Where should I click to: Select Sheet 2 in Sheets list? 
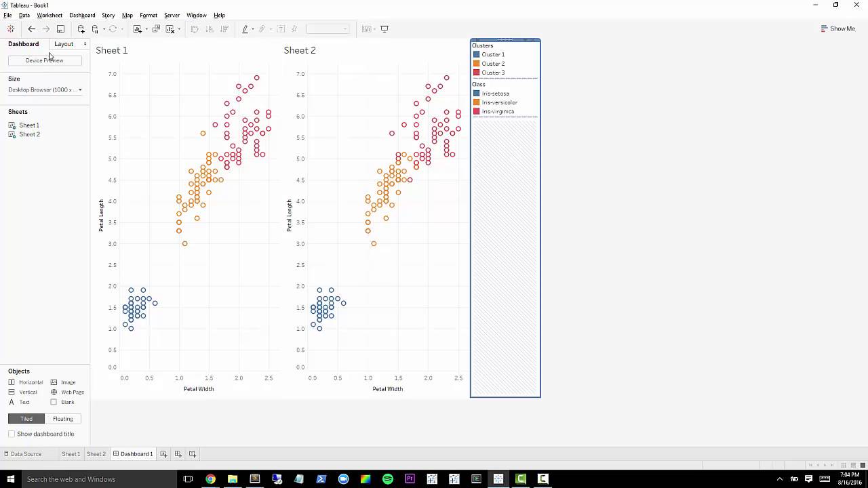(24, 134)
